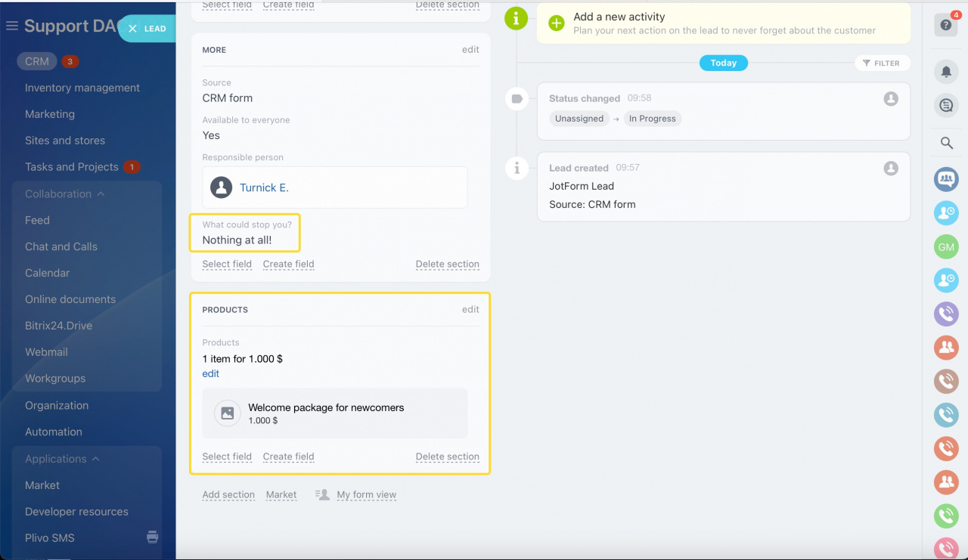Click Delete section in the PRODUCTS section
This screenshot has height=560, width=968.
(x=448, y=456)
